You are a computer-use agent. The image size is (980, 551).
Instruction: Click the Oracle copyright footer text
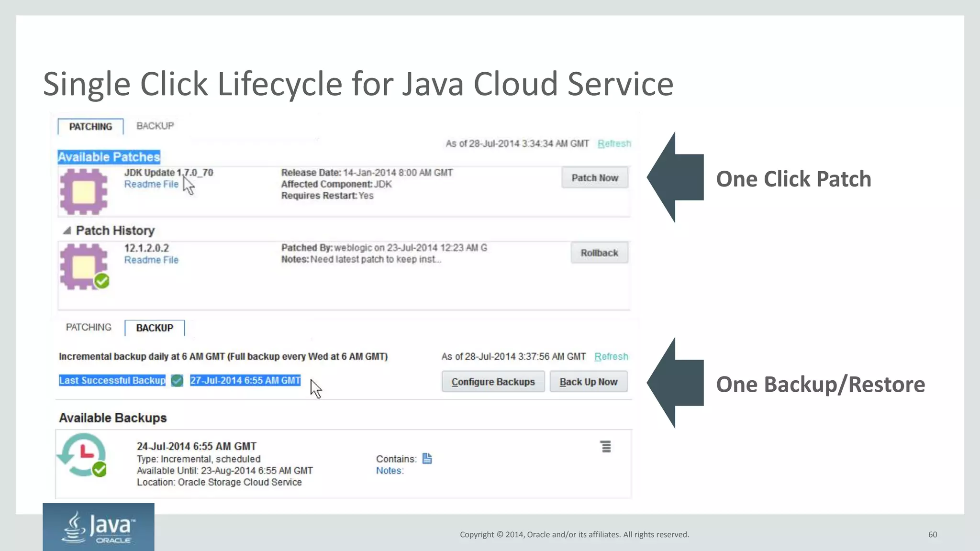click(x=575, y=535)
